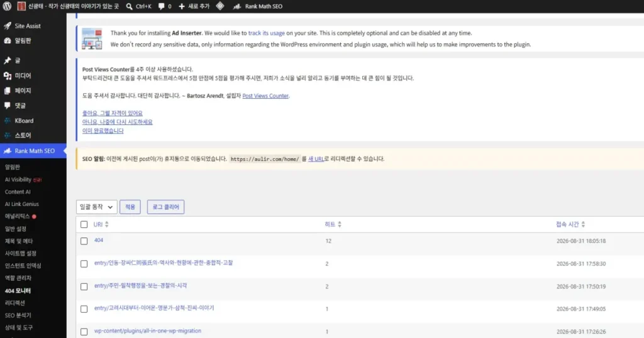Check the box for entry/안동-장씨 row

pyautogui.click(x=84, y=264)
